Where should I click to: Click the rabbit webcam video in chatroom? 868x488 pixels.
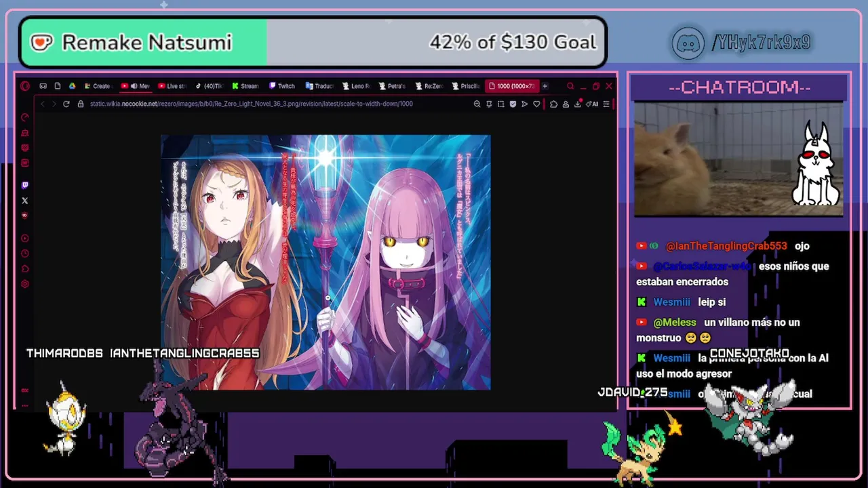(738, 159)
